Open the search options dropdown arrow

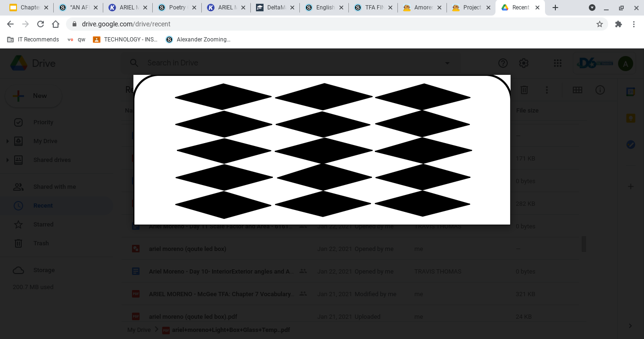pos(447,63)
